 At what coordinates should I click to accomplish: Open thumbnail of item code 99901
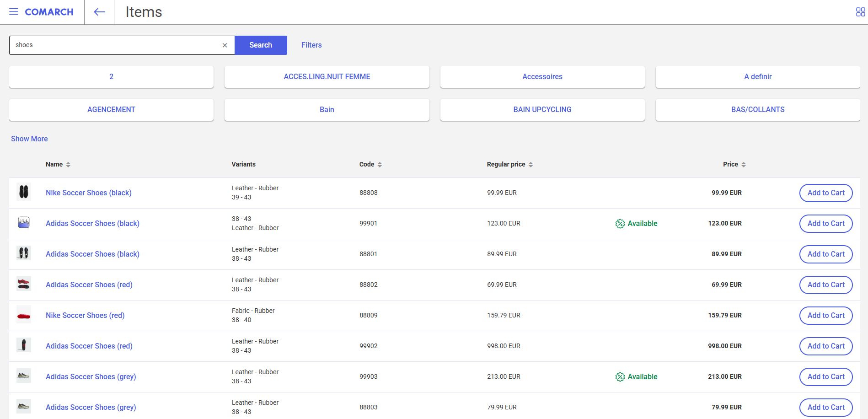pyautogui.click(x=24, y=222)
